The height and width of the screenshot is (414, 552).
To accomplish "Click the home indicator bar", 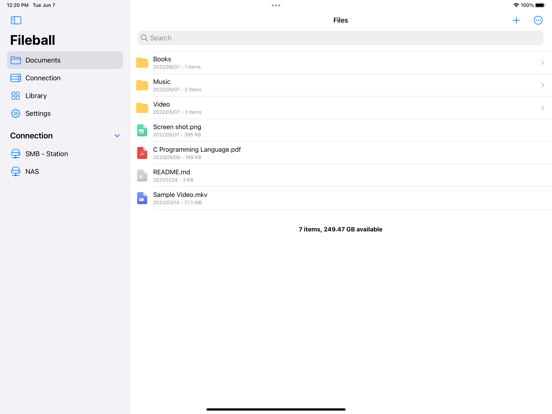I will (276, 409).
